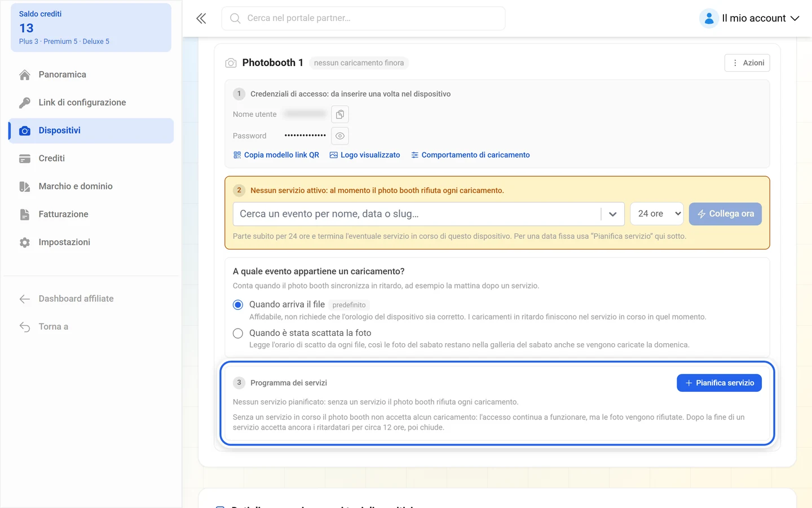Viewport: 812px width, 508px height.
Task: Click the key icon for Link di configurazione
Action: pyautogui.click(x=25, y=103)
